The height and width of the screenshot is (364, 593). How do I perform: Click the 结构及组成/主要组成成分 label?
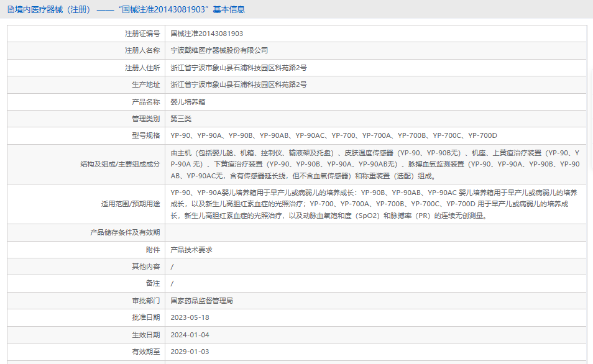click(x=120, y=165)
